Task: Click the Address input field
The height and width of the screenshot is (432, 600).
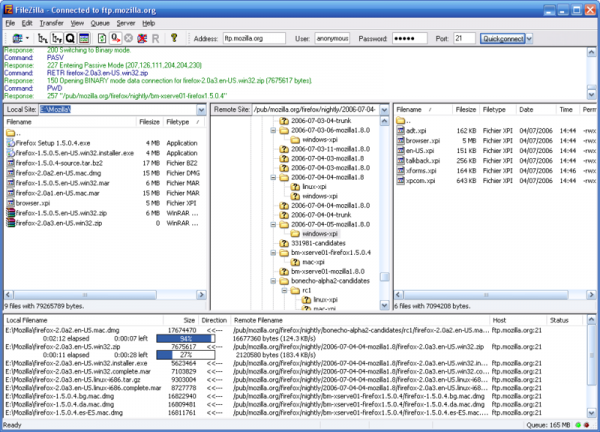Action: 254,39
